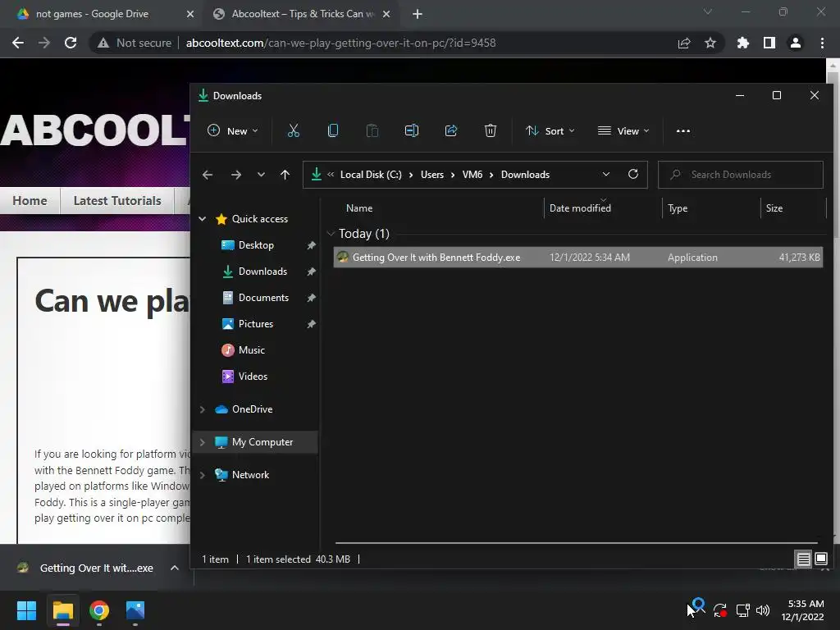Click the share page icon in address bar
Viewport: 840px width, 630px height.
684,43
